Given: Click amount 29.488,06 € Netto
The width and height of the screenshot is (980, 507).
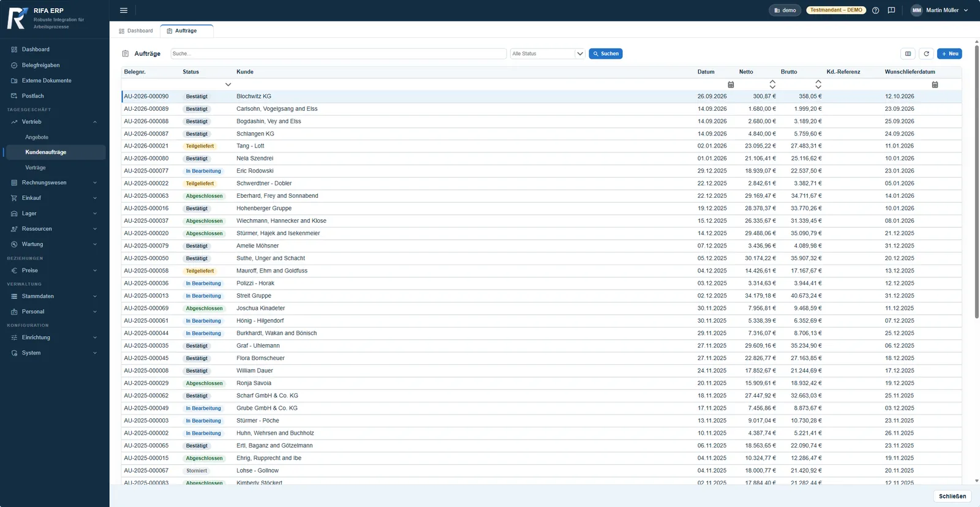Looking at the screenshot, I should [760, 233].
